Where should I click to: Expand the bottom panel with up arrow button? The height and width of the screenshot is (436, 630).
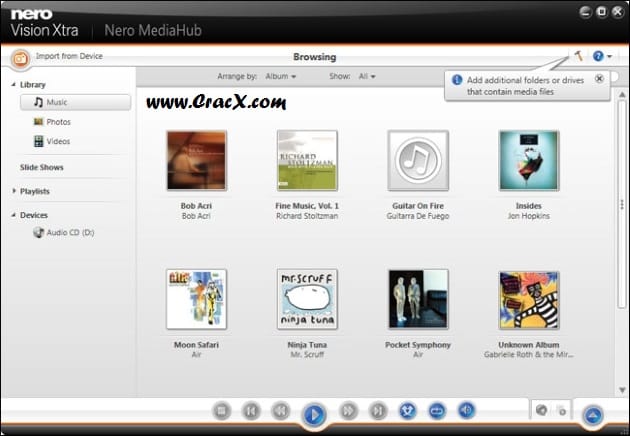click(x=593, y=415)
